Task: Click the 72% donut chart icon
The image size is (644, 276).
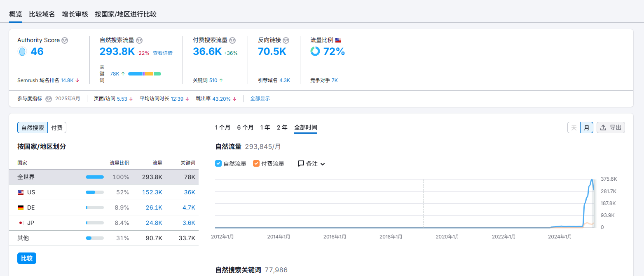Action: tap(315, 52)
